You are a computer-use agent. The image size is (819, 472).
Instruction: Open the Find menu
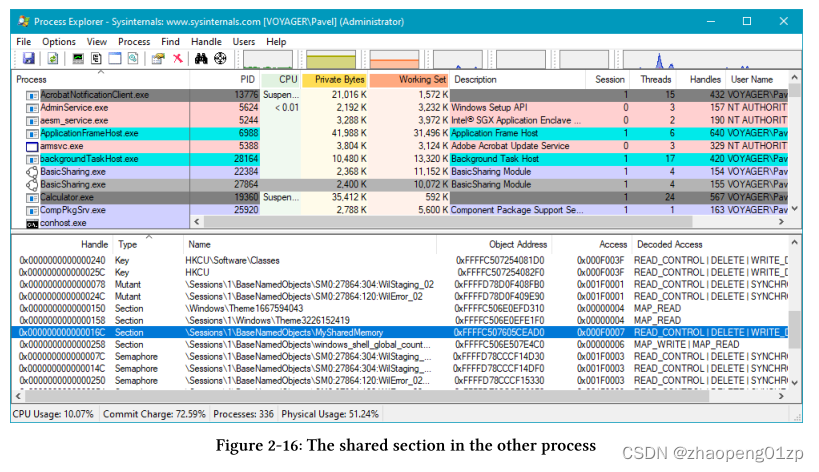tap(170, 42)
